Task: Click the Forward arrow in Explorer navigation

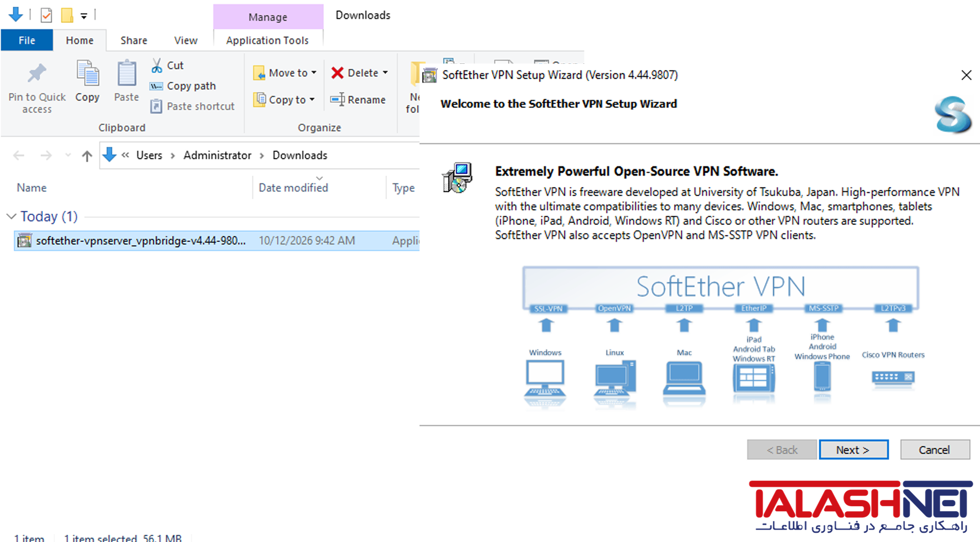Action: 46,155
